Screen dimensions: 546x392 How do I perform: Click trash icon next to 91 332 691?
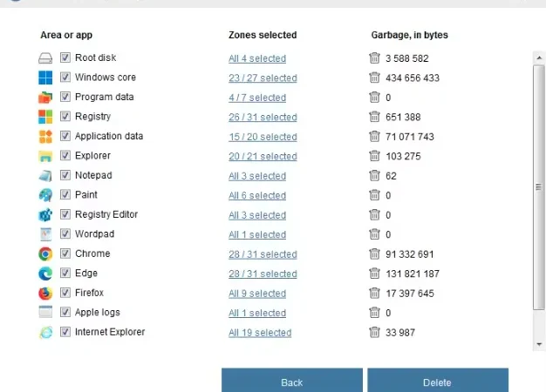click(374, 253)
